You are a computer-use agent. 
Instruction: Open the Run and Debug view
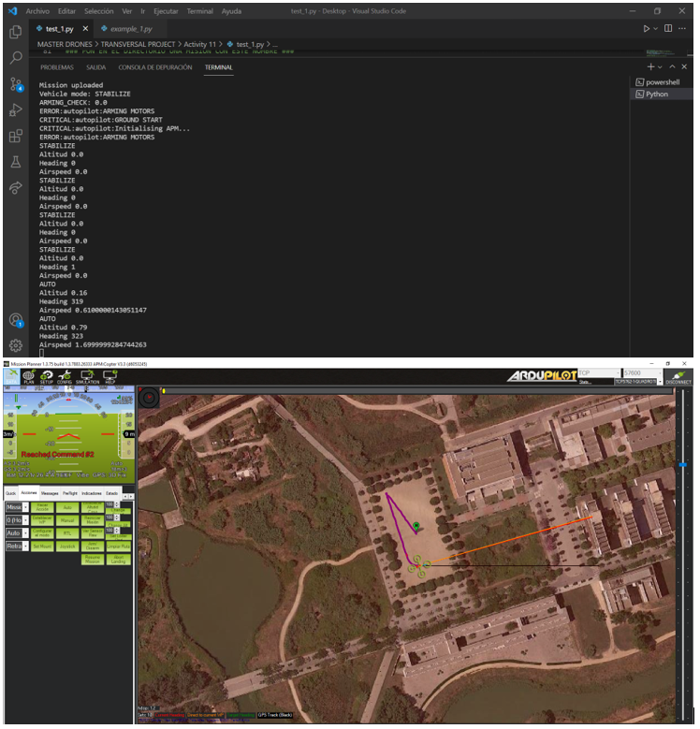[x=15, y=110]
